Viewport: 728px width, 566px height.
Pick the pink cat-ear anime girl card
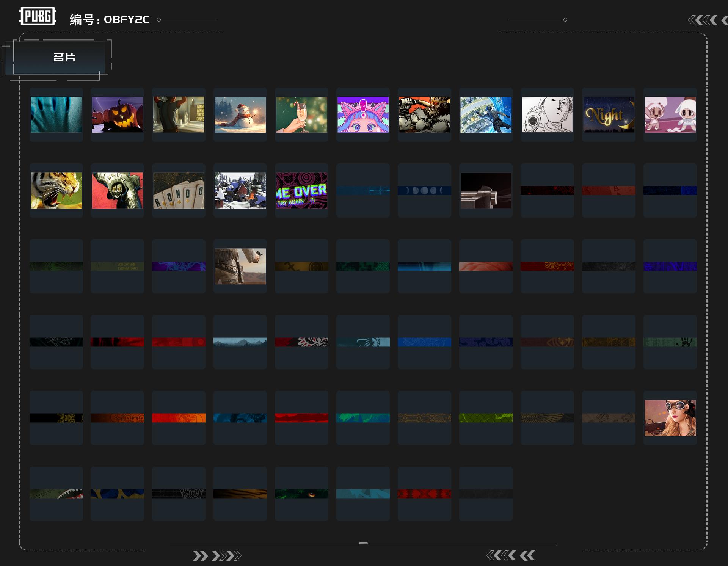tap(363, 114)
